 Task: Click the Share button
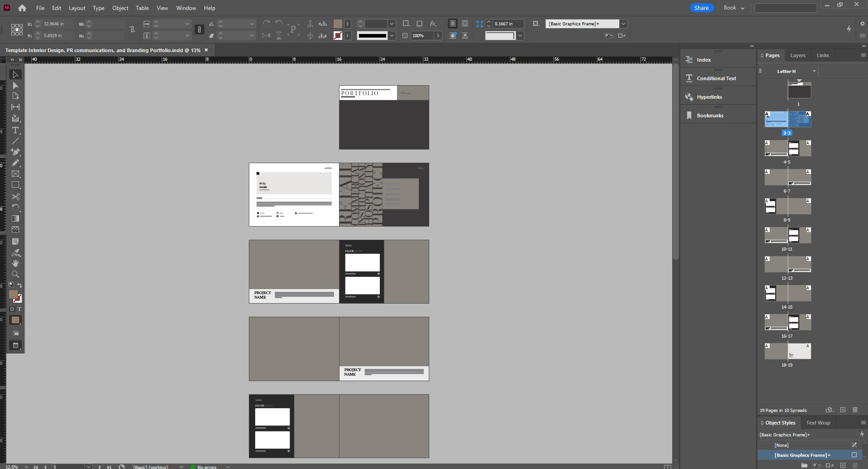[701, 8]
